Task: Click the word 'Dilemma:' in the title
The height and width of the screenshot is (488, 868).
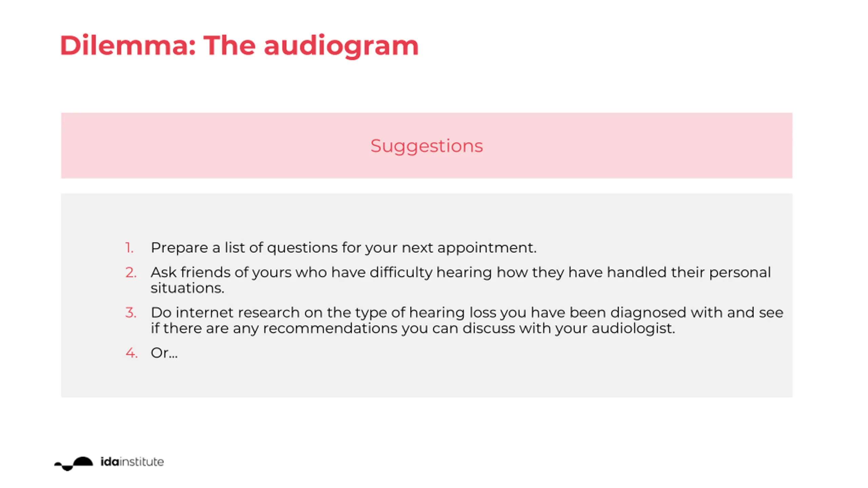Action: 128,45
